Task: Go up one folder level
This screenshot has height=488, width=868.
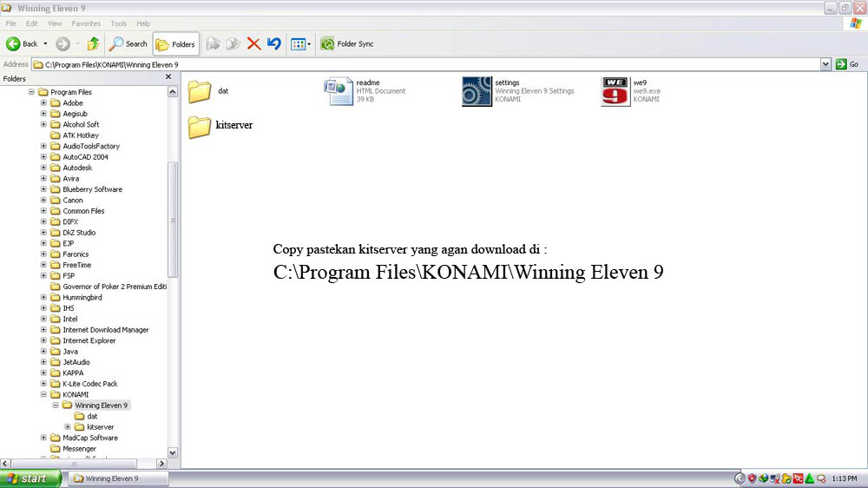Action: point(93,43)
